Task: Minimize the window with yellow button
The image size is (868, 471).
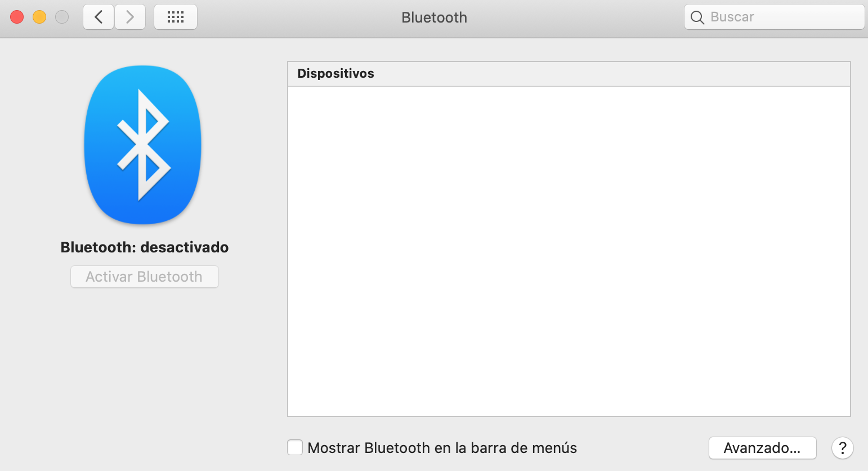Action: coord(39,17)
